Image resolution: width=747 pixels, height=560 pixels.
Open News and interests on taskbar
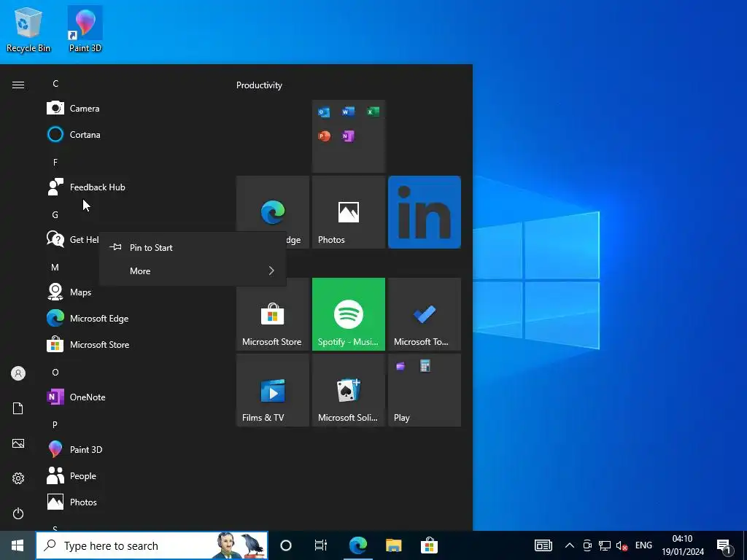(x=543, y=545)
